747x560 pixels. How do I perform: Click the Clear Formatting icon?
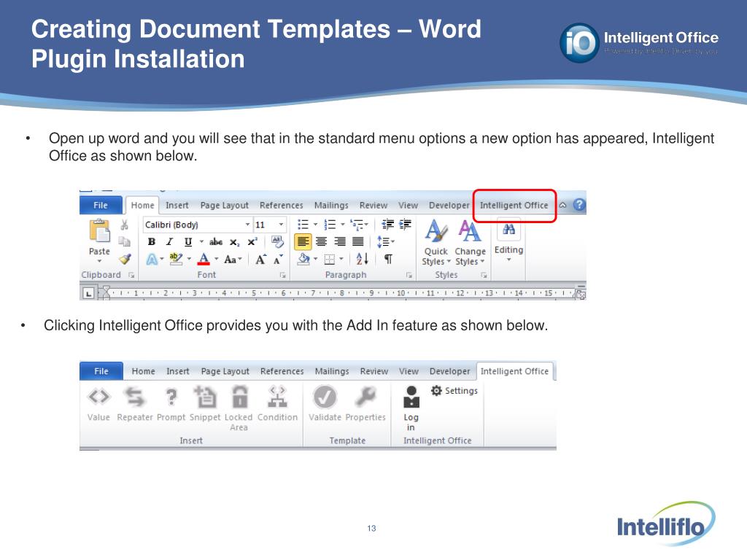(277, 241)
